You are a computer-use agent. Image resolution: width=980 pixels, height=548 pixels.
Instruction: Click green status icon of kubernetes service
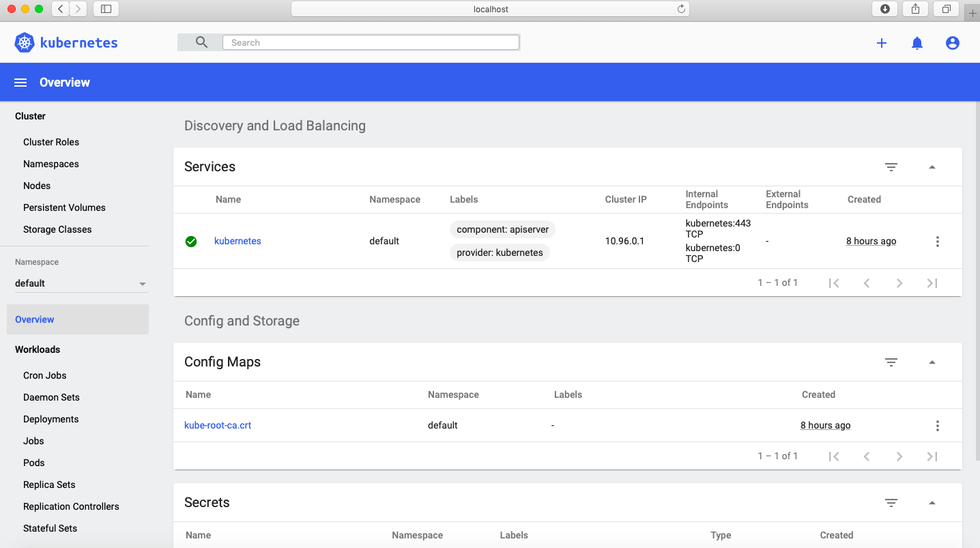pos(191,242)
